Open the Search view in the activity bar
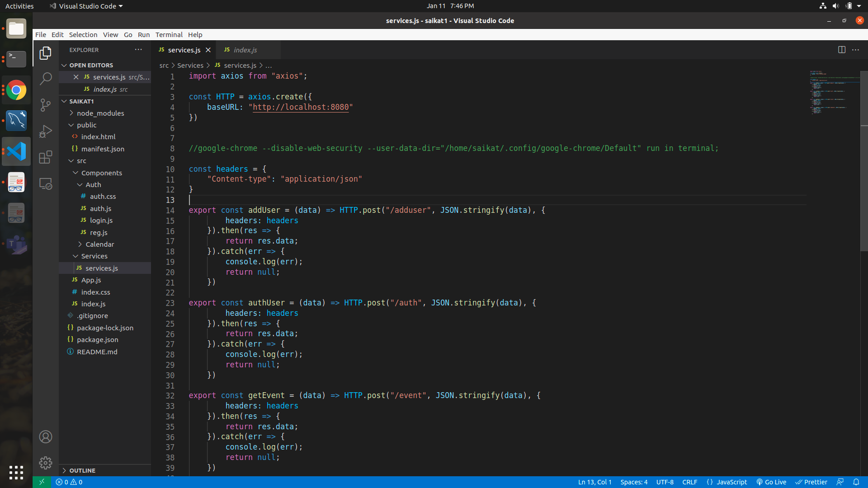Image resolution: width=868 pixels, height=488 pixels. point(45,78)
